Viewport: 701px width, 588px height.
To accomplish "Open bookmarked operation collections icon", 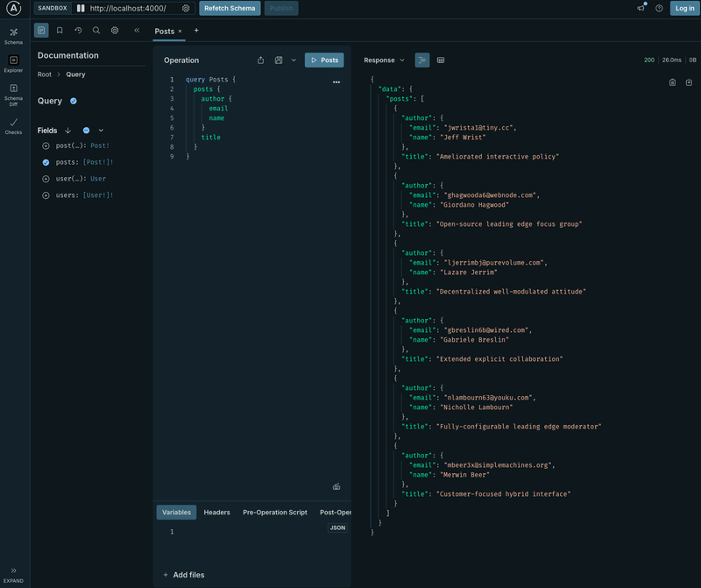I will click(60, 31).
